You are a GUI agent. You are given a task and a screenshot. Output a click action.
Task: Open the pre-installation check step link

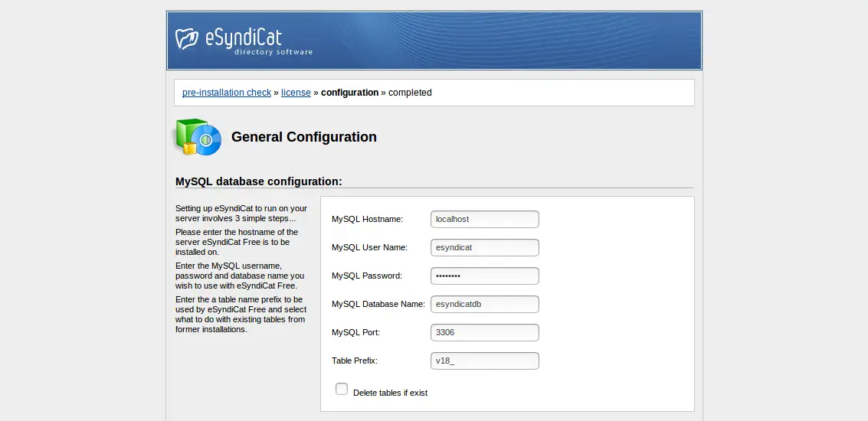(227, 93)
